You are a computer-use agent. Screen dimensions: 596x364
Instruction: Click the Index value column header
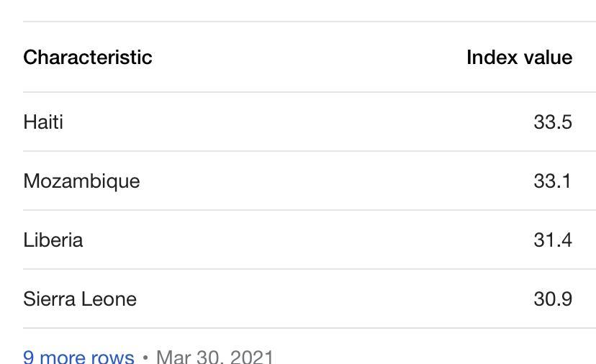pos(519,58)
